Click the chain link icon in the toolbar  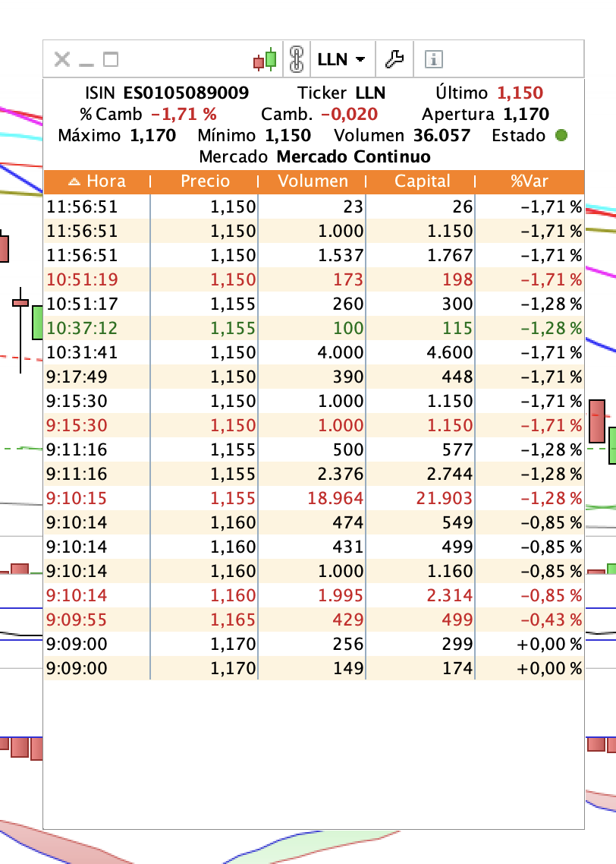(x=297, y=59)
